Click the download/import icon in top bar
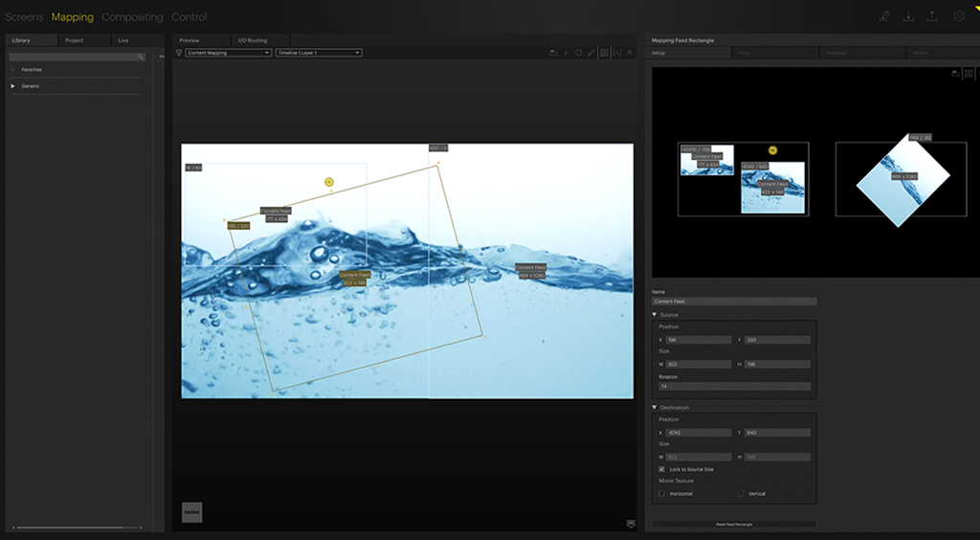The image size is (980, 540). pyautogui.click(x=908, y=16)
